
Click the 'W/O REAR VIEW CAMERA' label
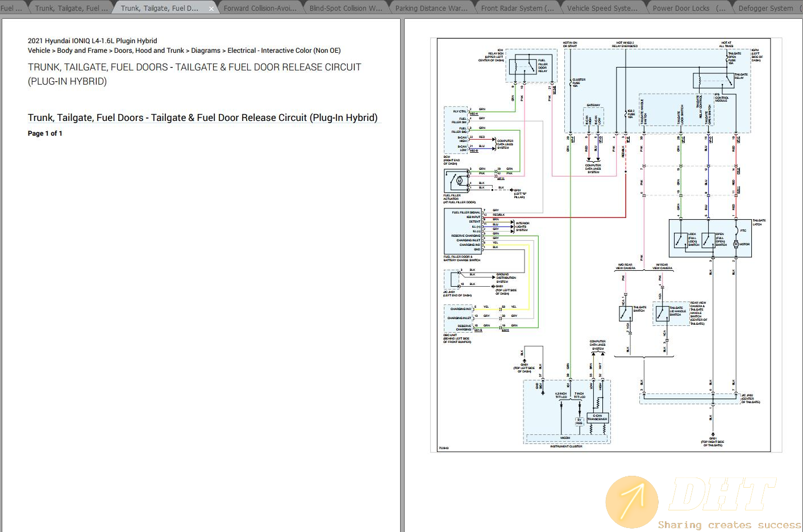pyautogui.click(x=626, y=266)
